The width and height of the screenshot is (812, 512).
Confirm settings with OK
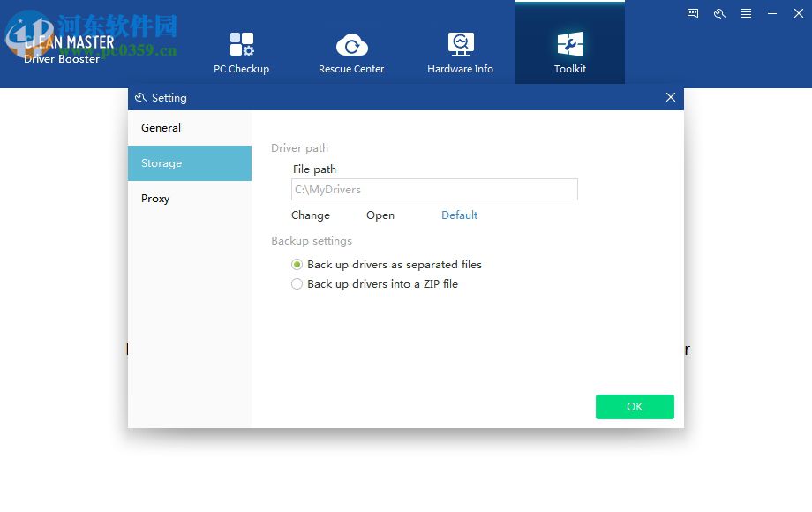coord(634,407)
